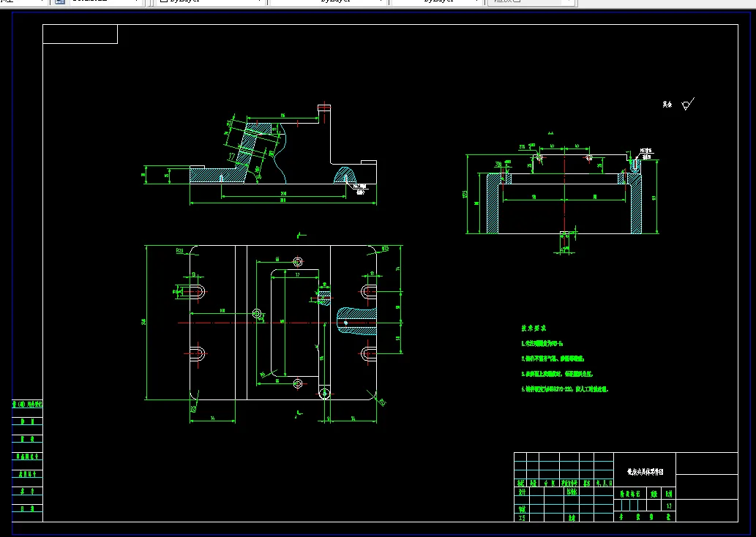Viewport: 756px width, 537px height.
Task: Select the 设计 cell in title block
Action: (x=522, y=492)
